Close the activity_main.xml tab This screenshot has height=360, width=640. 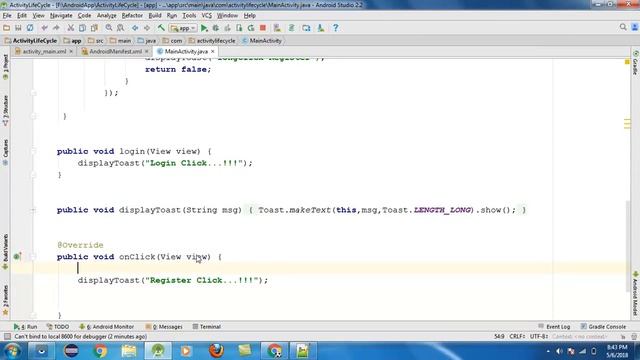coord(71,51)
